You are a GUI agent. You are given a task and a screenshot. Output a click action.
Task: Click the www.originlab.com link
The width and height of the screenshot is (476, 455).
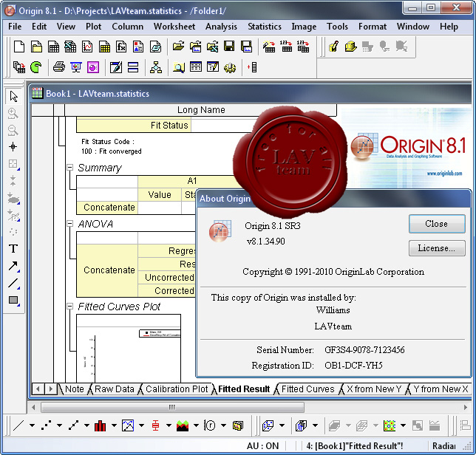coord(444,174)
